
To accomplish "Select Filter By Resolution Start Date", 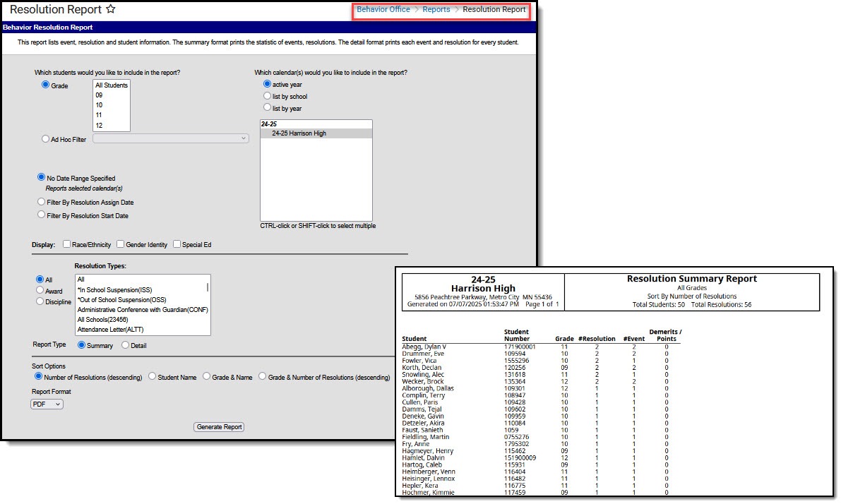I will click(x=41, y=215).
